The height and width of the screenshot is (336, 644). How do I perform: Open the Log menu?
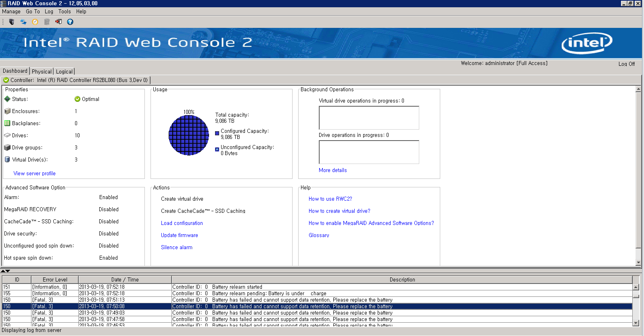click(x=49, y=12)
